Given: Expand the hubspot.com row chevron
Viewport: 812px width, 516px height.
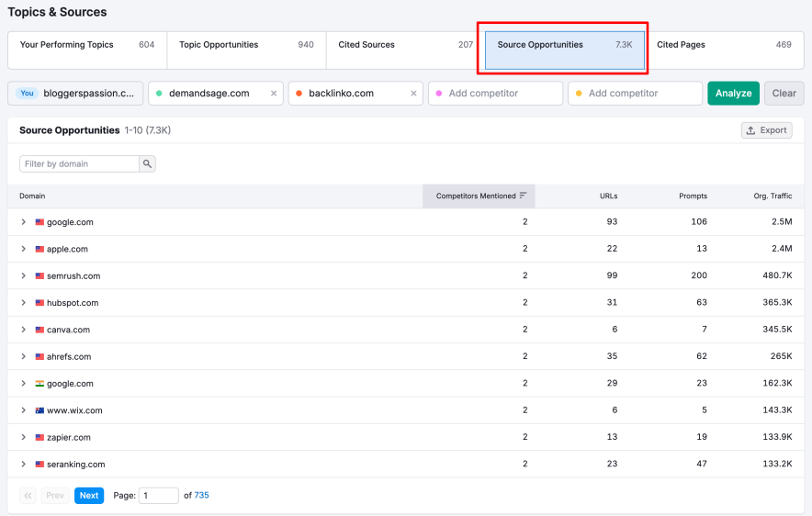Looking at the screenshot, I should (x=24, y=303).
